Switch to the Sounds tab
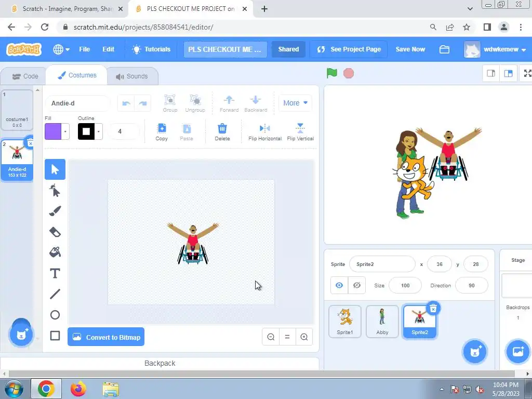The height and width of the screenshot is (399, 532). pyautogui.click(x=132, y=76)
